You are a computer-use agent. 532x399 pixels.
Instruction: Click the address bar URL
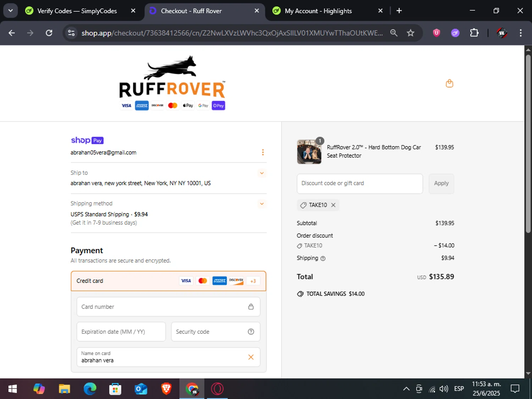coord(232,33)
